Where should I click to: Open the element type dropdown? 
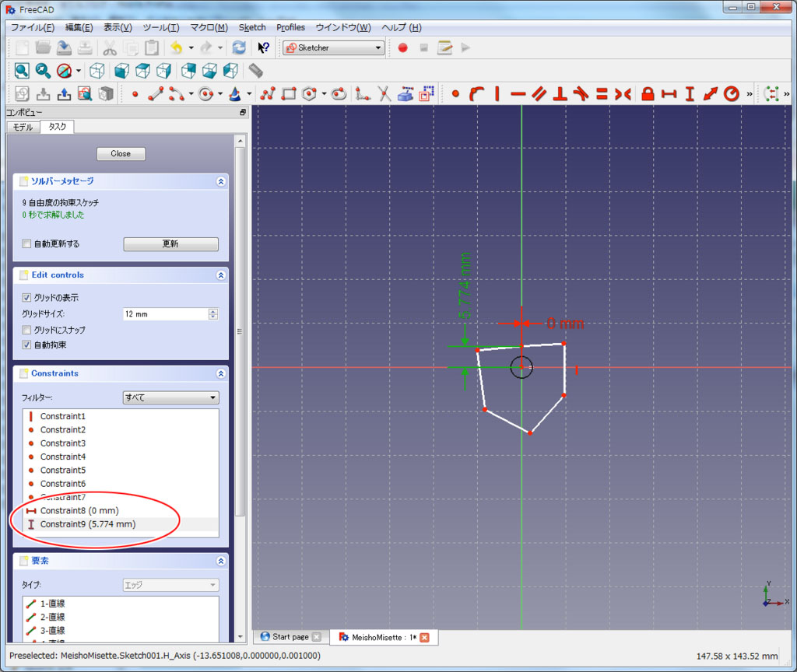[170, 585]
